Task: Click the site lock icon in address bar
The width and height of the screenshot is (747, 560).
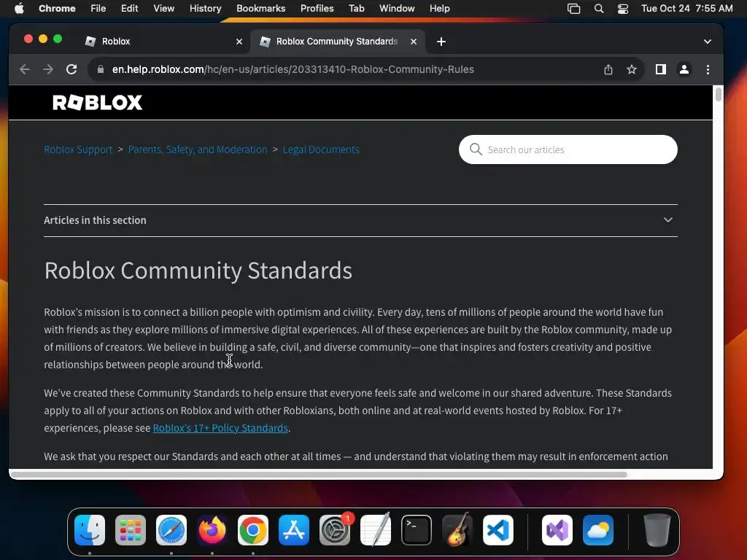Action: pos(100,69)
